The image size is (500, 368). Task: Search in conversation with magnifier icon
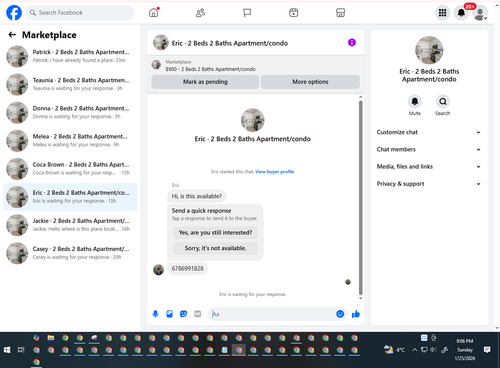443,101
